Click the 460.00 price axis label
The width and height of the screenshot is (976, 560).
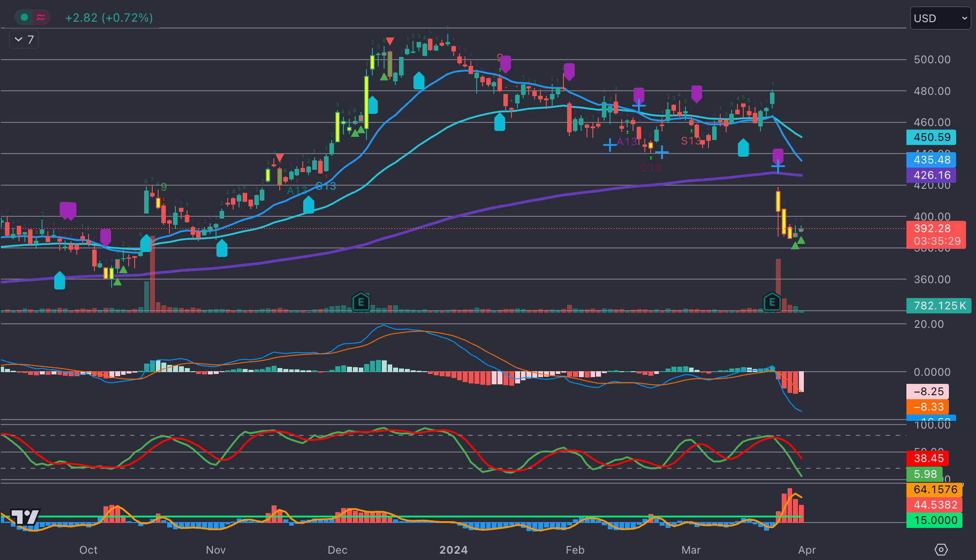pos(932,122)
